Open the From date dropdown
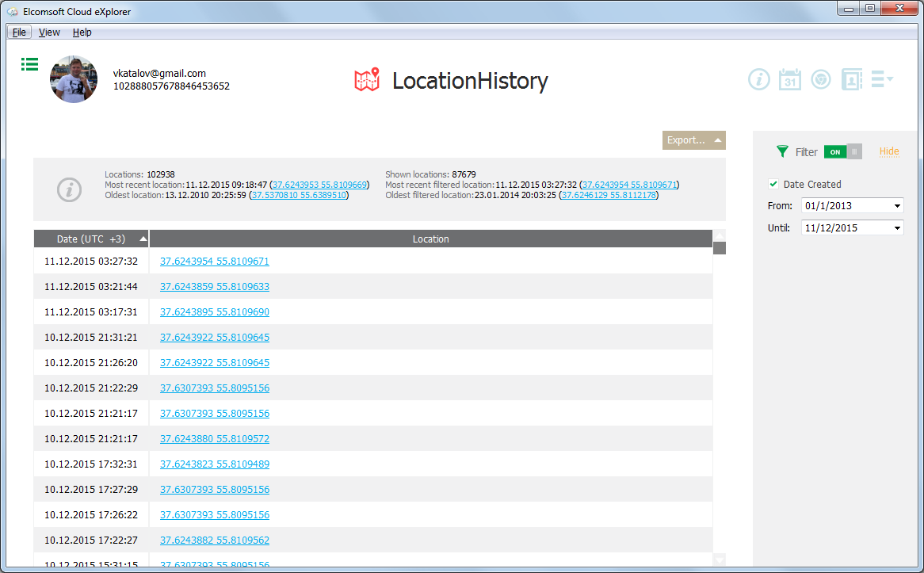The width and height of the screenshot is (924, 573). [896, 205]
